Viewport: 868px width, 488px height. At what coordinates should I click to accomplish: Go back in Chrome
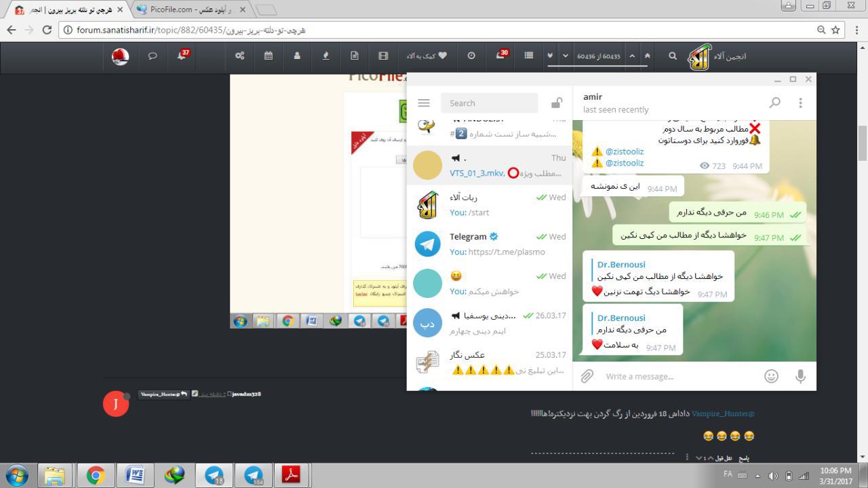click(12, 30)
